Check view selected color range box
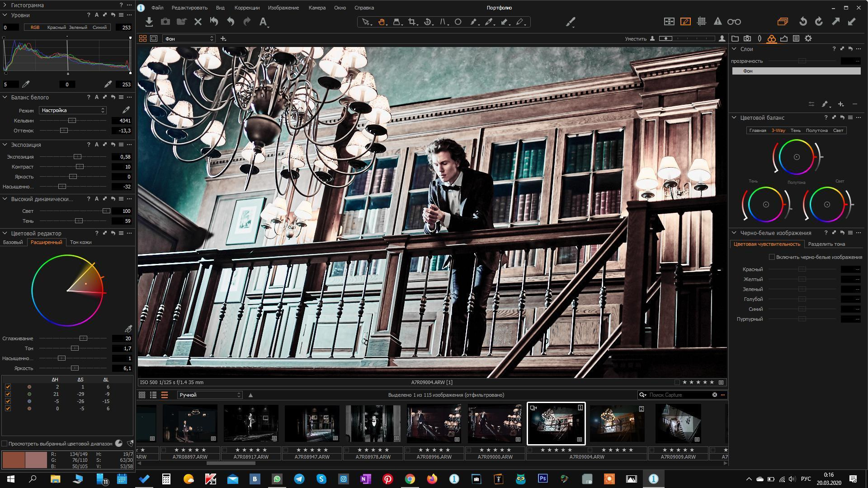This screenshot has height=488, width=868. [5, 444]
